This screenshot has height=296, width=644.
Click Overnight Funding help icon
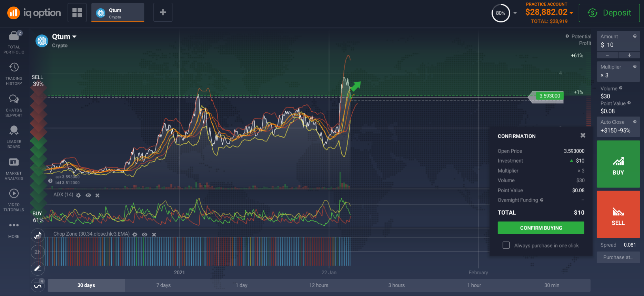tap(542, 200)
